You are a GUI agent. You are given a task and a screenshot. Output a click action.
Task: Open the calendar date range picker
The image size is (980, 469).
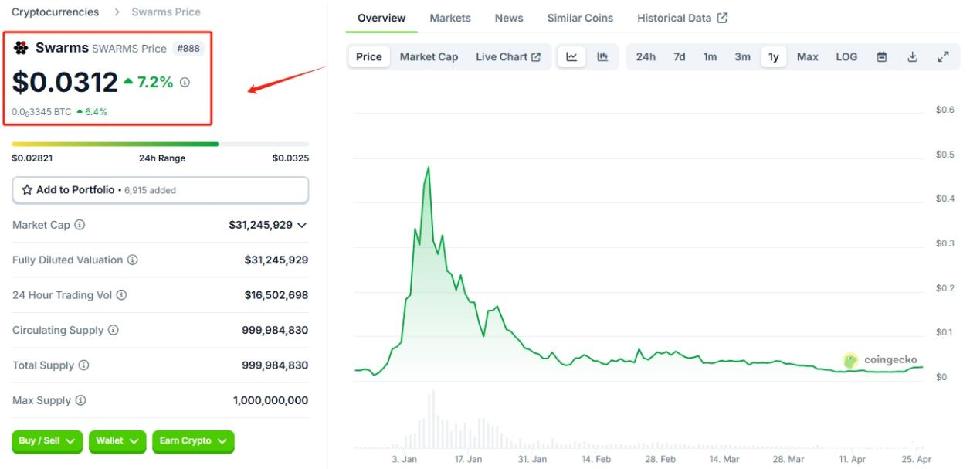click(x=882, y=56)
